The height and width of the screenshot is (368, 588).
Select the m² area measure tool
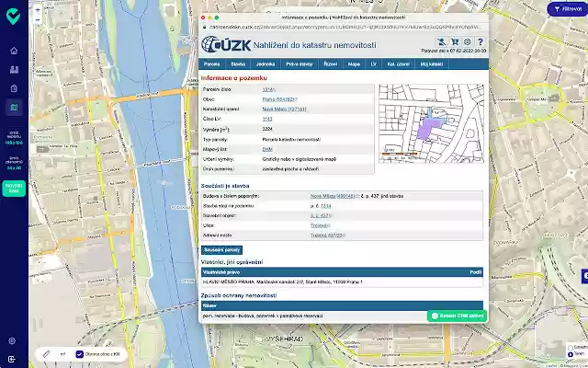62,353
